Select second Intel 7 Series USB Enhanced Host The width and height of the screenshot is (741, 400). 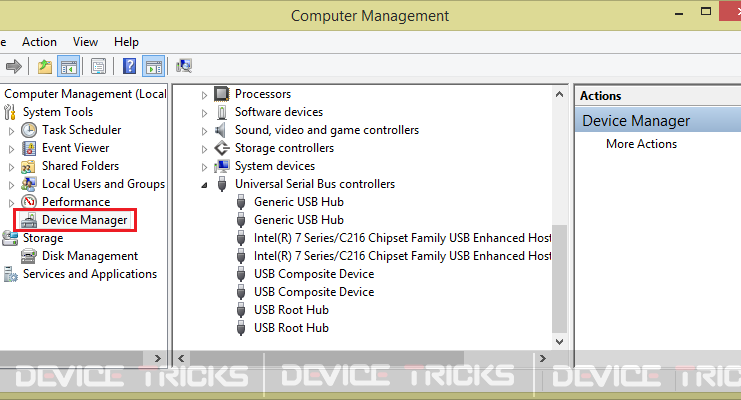click(x=402, y=256)
